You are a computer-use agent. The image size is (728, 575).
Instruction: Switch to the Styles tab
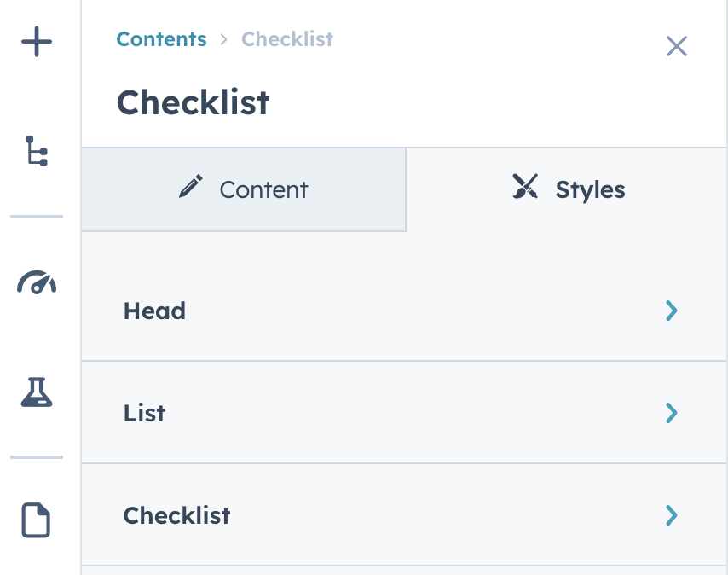tap(566, 189)
